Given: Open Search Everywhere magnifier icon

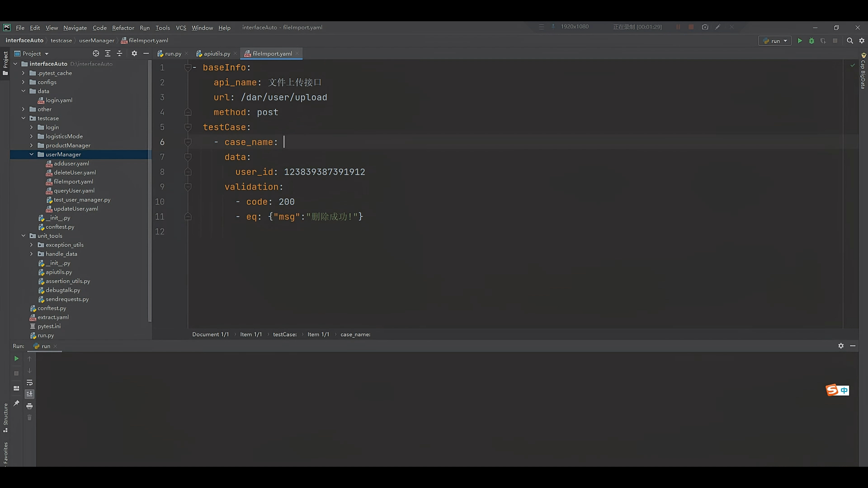Looking at the screenshot, I should pos(850,41).
